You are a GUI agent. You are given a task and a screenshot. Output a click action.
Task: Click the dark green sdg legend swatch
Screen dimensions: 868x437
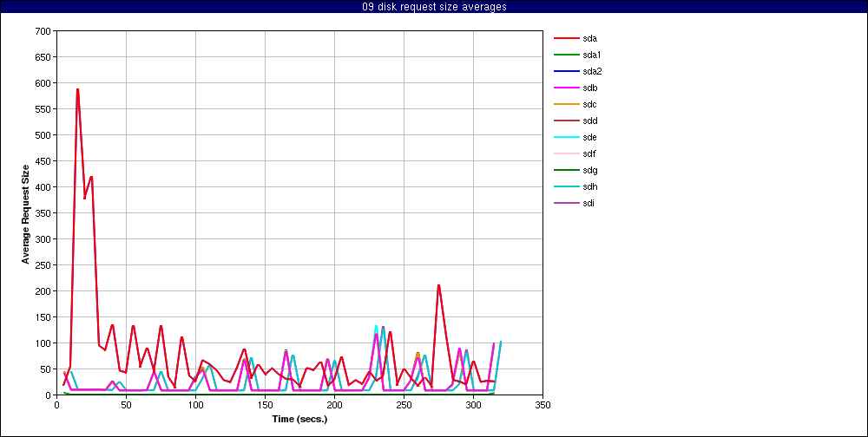point(566,170)
